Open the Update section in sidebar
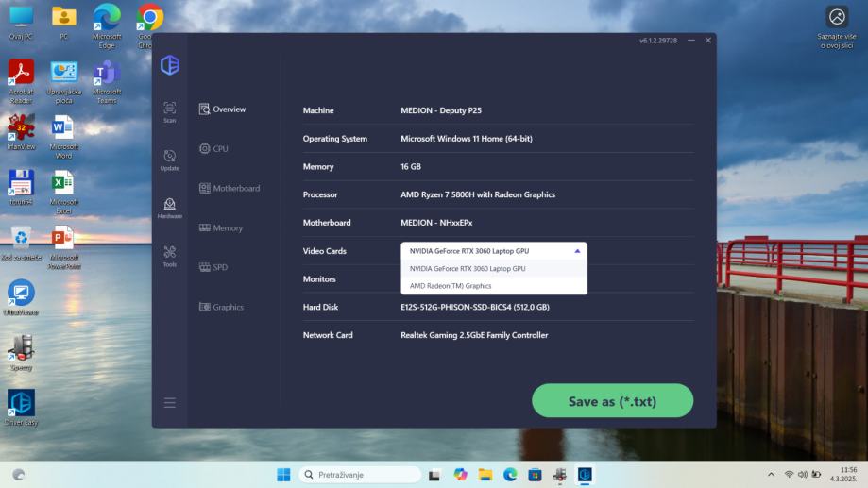Screen dimensions: 868x488 pos(169,160)
